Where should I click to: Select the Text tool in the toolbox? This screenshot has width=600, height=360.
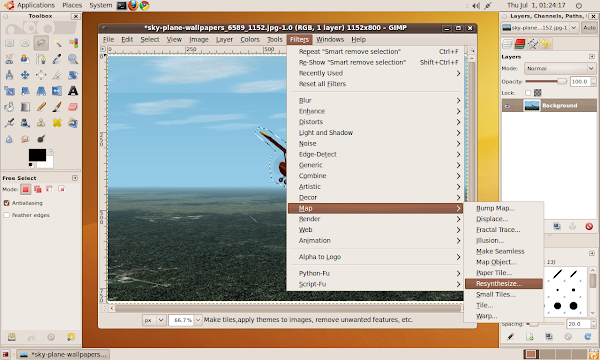click(x=73, y=91)
